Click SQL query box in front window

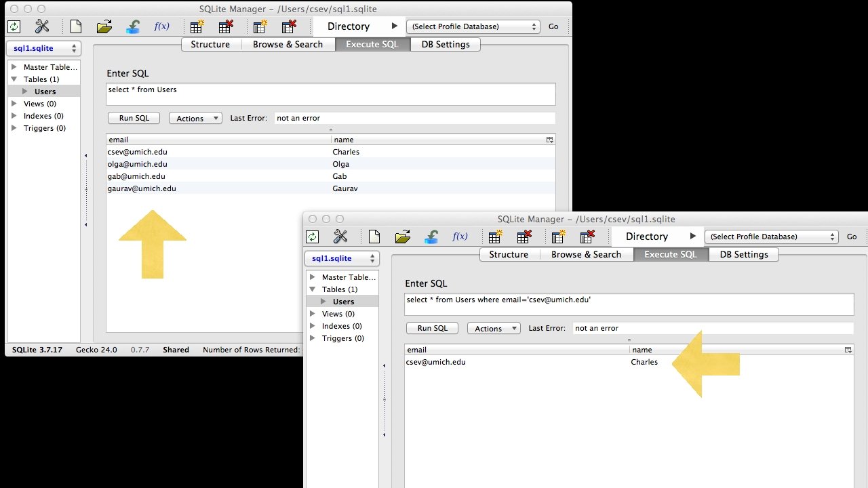[629, 304]
